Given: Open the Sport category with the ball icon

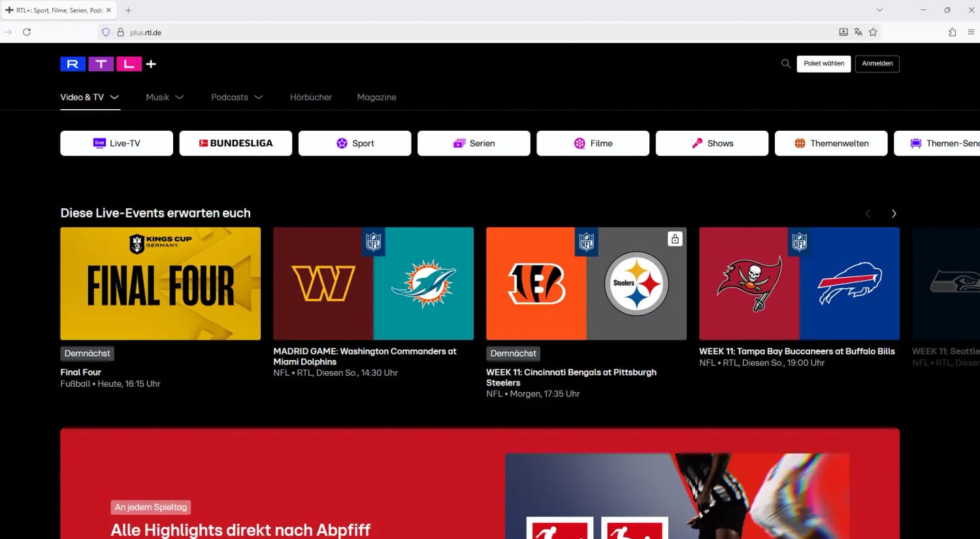Looking at the screenshot, I should coord(340,143).
